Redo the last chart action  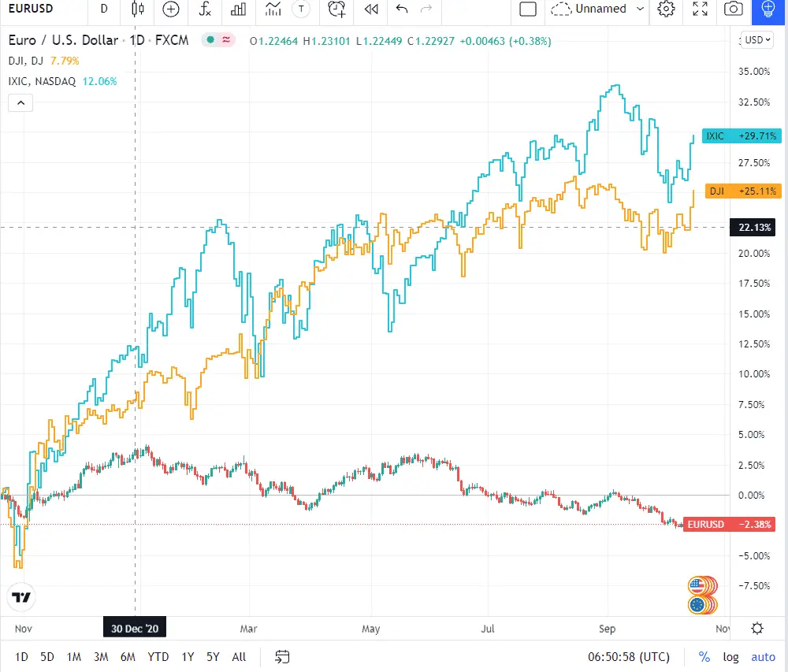[426, 9]
